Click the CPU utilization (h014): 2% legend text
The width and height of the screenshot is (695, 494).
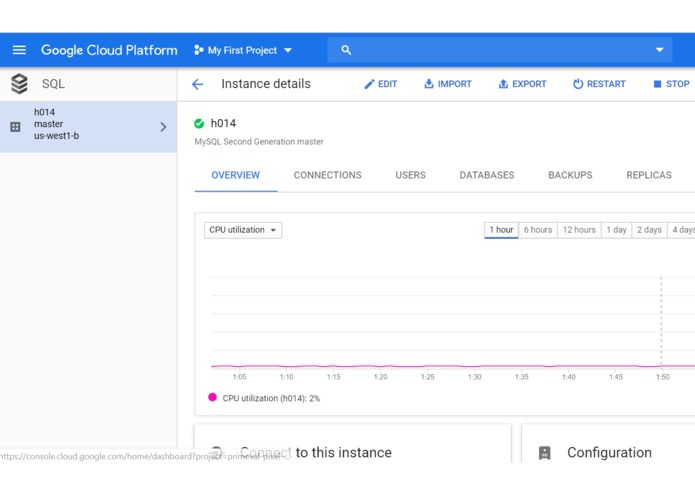271,398
